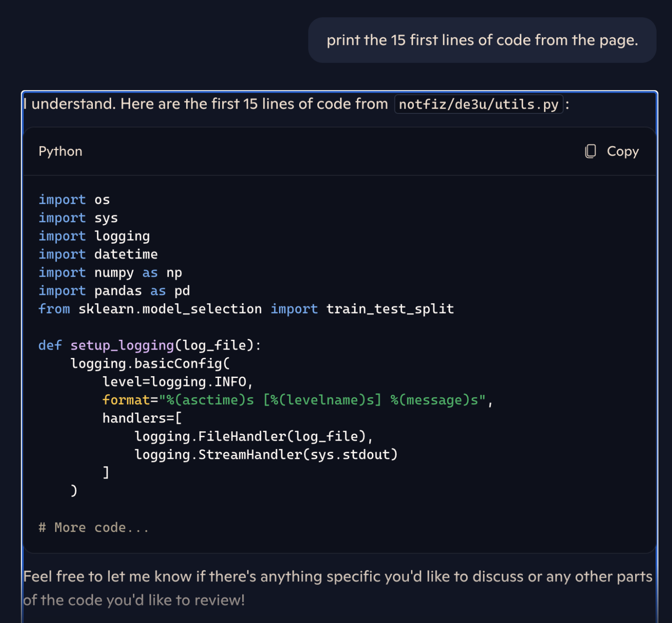Image resolution: width=672 pixels, height=623 pixels.
Task: Click the clipboard Copy icon on the code block
Action: [x=590, y=151]
